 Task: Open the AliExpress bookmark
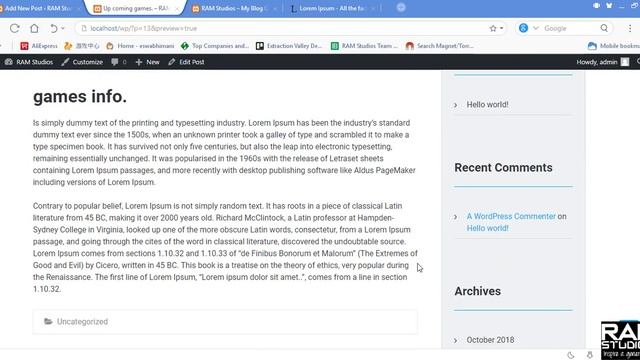tap(39, 46)
